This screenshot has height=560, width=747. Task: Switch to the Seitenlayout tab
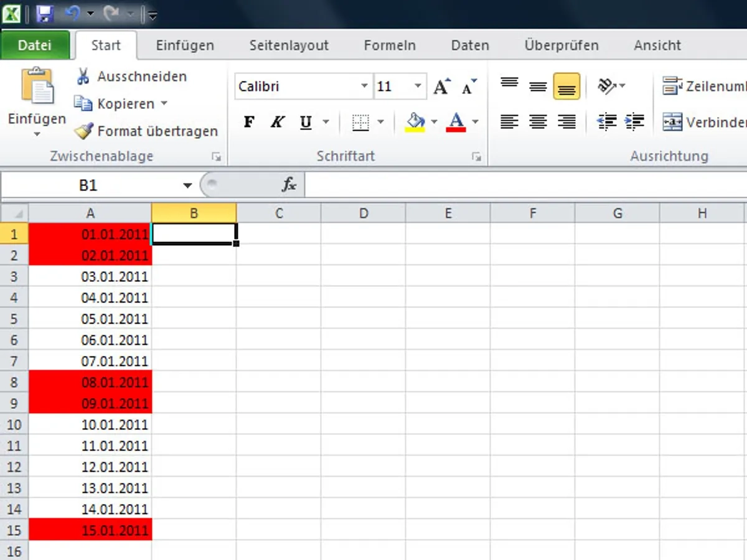[289, 45]
